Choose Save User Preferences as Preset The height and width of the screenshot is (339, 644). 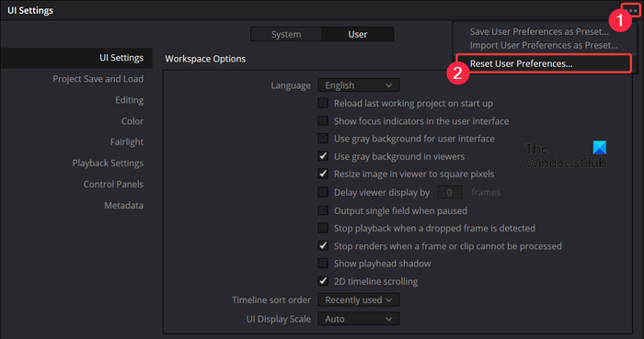click(x=539, y=31)
